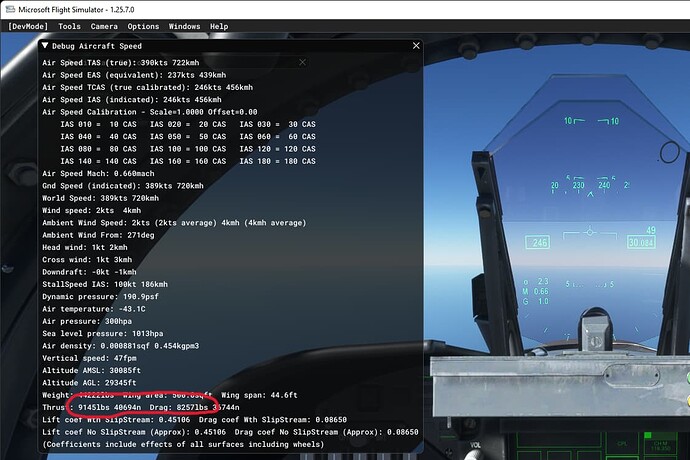Select the Air Speed Mach 0.660mach line
This screenshot has width=690, height=460.
(x=98, y=173)
